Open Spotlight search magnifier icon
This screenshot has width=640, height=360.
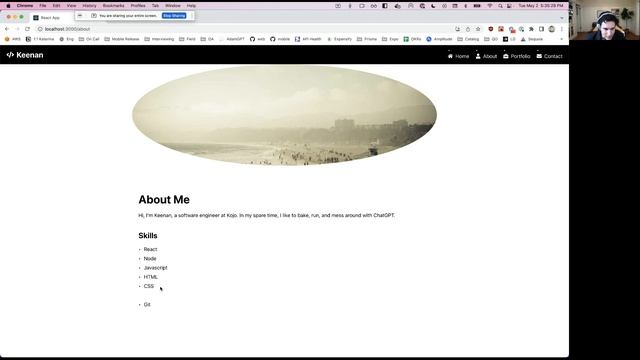(500, 6)
